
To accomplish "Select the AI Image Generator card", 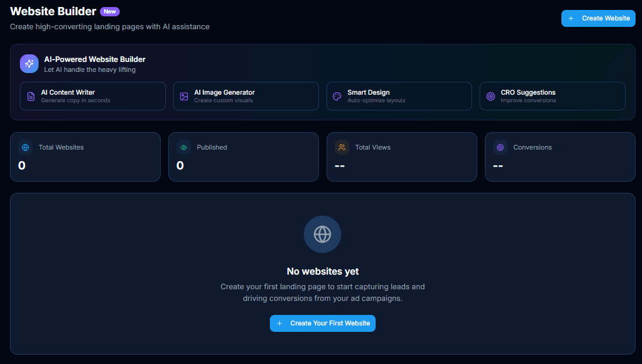I will [245, 96].
